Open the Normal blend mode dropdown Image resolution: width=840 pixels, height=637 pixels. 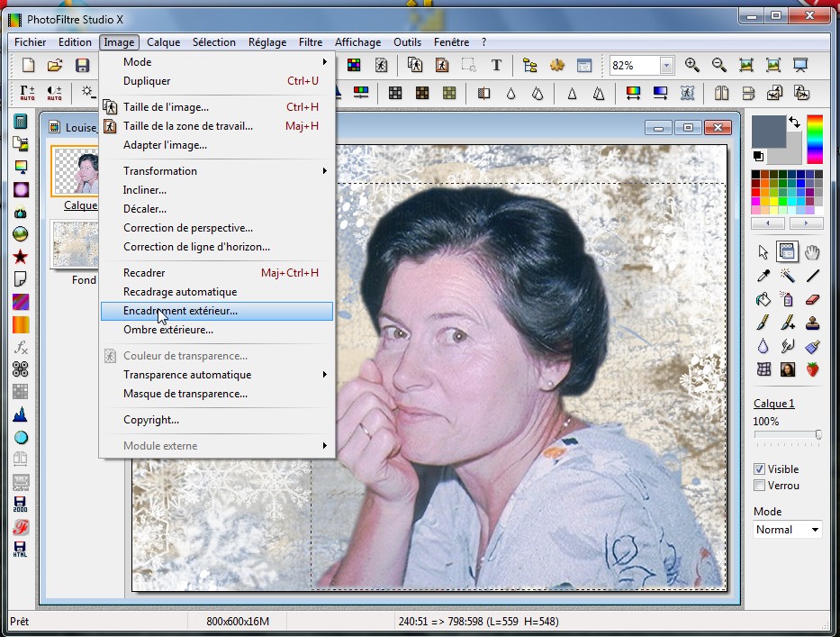[788, 530]
